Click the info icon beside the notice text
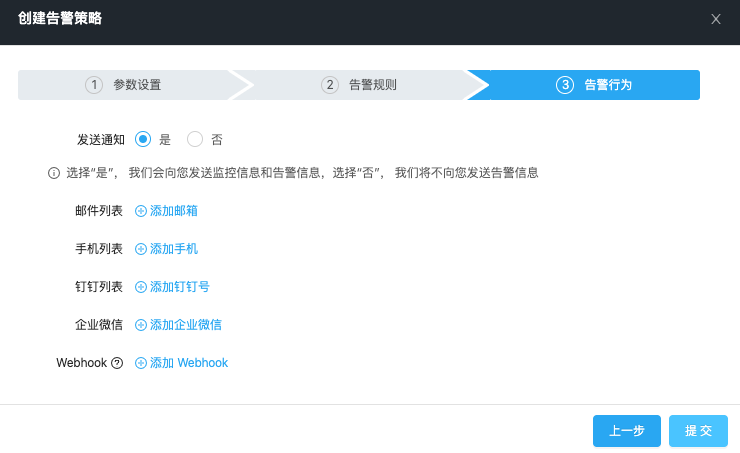Screen dimensions: 740x453 tap(54, 173)
